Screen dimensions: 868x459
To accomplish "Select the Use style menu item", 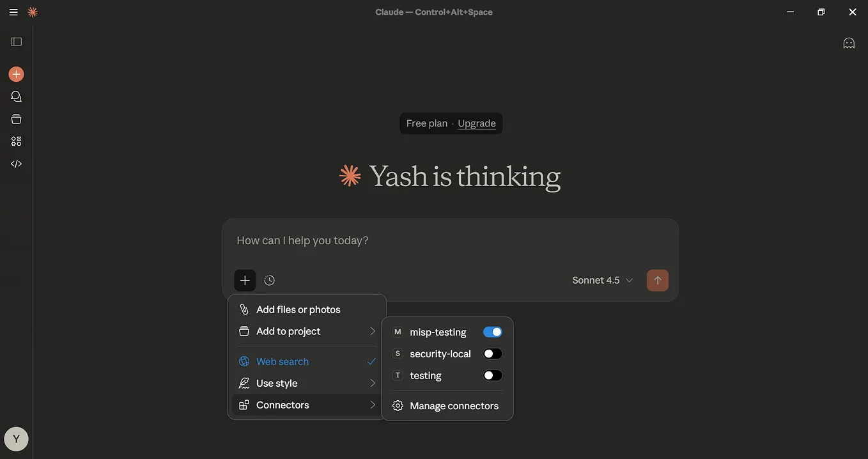I will pos(307,384).
